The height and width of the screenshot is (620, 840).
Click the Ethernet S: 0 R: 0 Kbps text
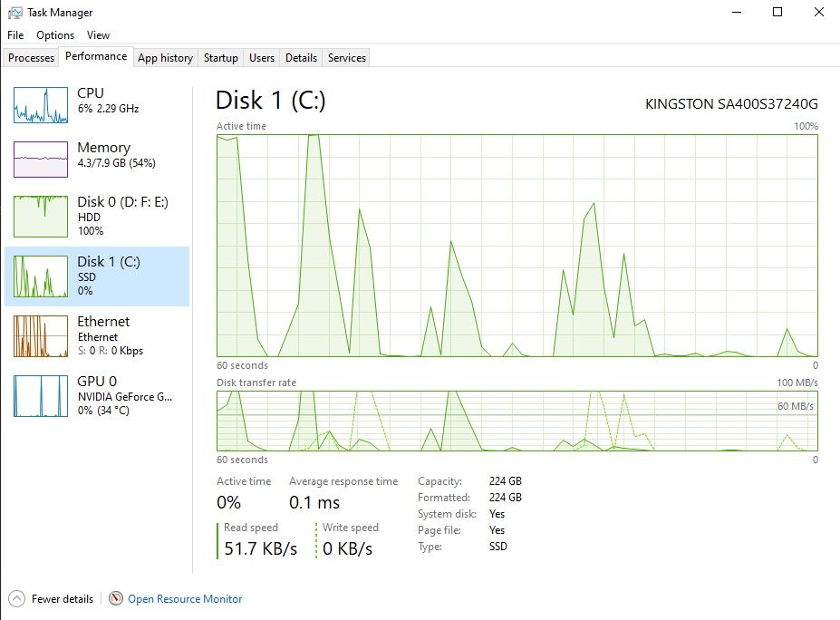coord(111,351)
